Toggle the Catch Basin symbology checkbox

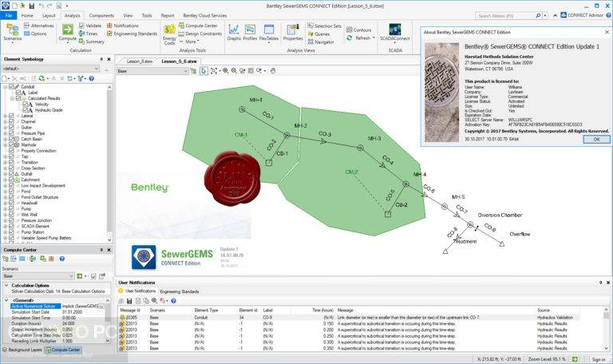pos(10,139)
